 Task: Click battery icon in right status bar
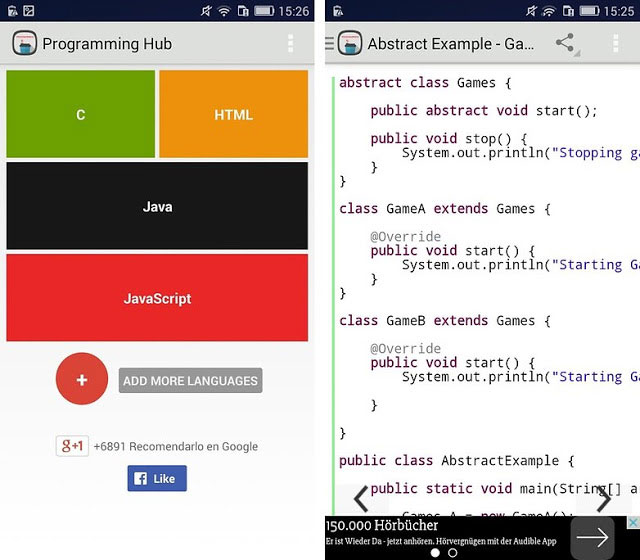pyautogui.click(x=589, y=11)
